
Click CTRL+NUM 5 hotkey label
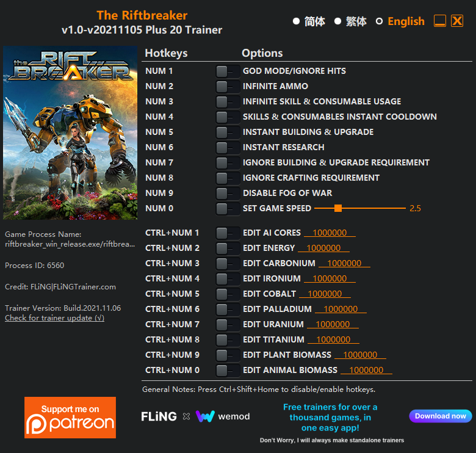tap(173, 294)
